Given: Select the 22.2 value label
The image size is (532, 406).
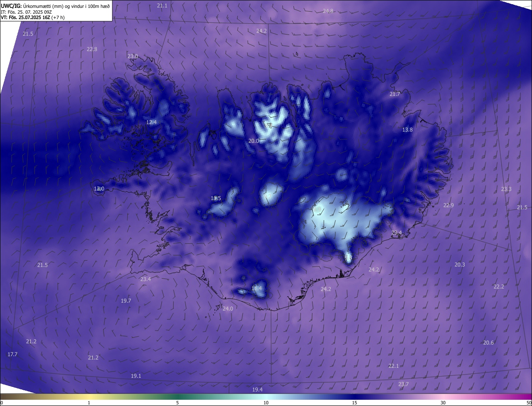Looking at the screenshot, I should (499, 286).
